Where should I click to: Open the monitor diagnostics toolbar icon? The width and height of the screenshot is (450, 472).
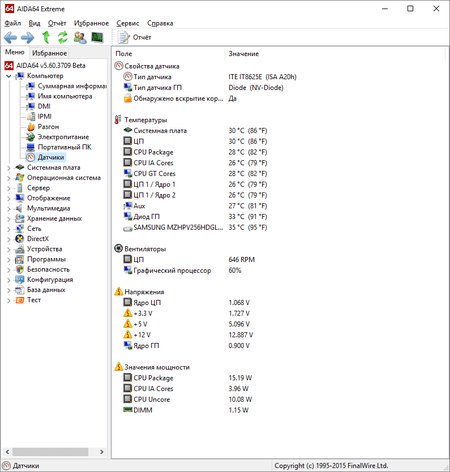(x=97, y=37)
